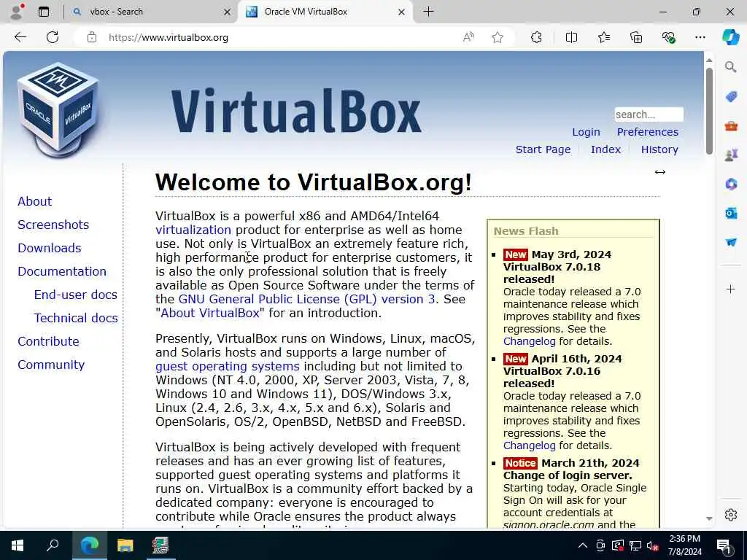Click the site search box
Image resolution: width=747 pixels, height=560 pixels.
[x=649, y=114]
